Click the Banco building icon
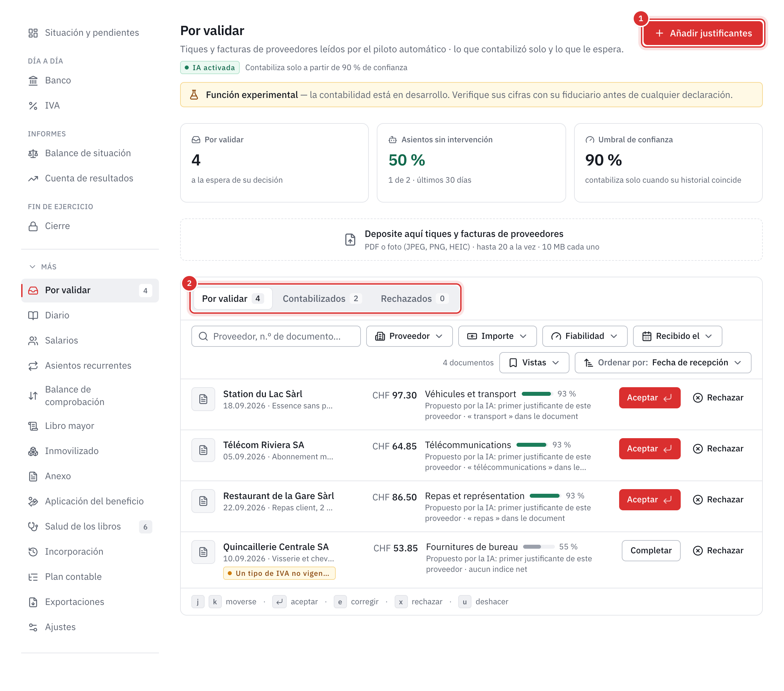 (x=33, y=80)
